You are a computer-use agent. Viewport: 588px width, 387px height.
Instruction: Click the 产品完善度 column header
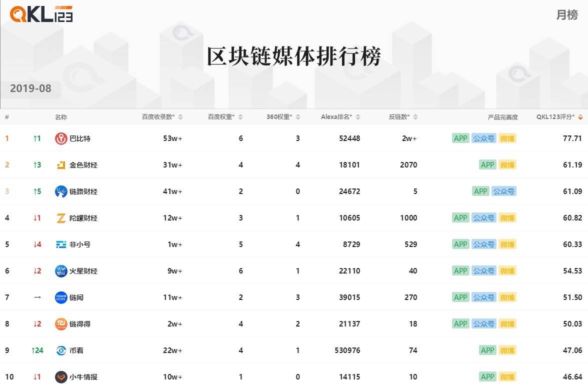502,117
